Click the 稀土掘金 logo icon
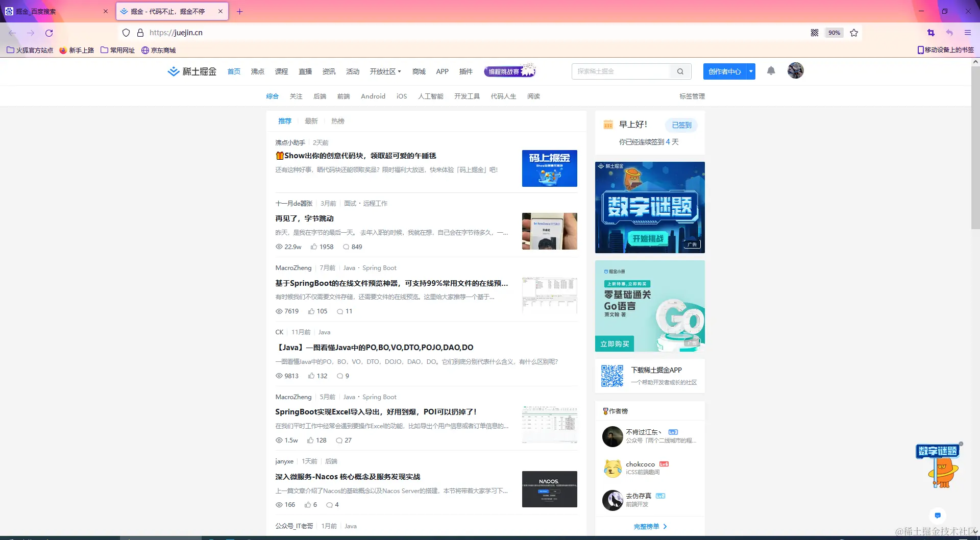 pyautogui.click(x=174, y=71)
